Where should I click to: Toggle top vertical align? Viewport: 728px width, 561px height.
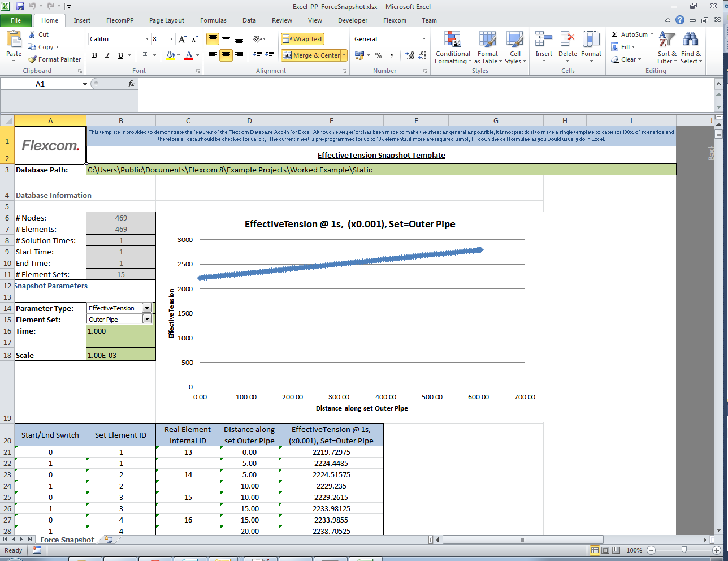213,39
